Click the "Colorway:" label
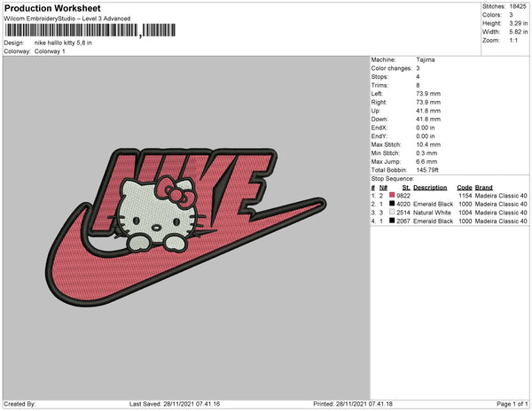The height and width of the screenshot is (411, 532). pos(17,51)
